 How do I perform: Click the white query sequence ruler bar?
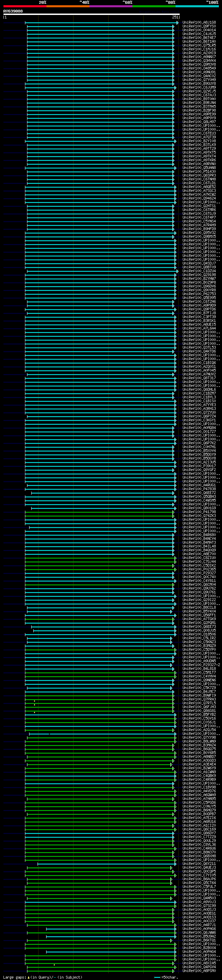92,14
